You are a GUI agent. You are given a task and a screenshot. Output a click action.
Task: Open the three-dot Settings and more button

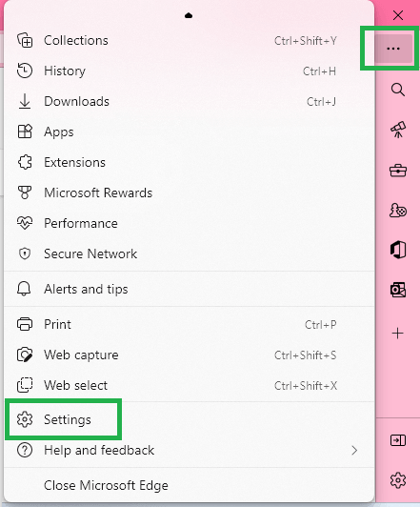point(393,49)
